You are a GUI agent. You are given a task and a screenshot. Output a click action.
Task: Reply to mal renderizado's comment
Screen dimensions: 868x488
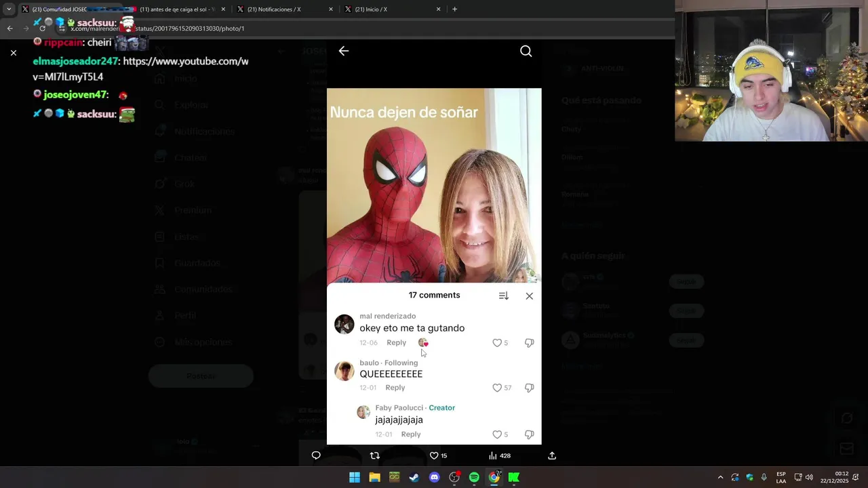[x=396, y=343]
